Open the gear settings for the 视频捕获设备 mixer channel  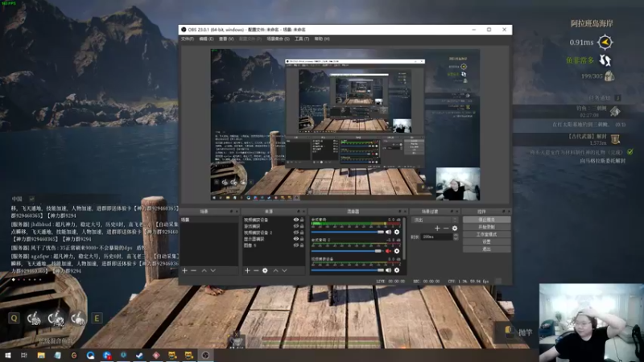[x=397, y=270]
